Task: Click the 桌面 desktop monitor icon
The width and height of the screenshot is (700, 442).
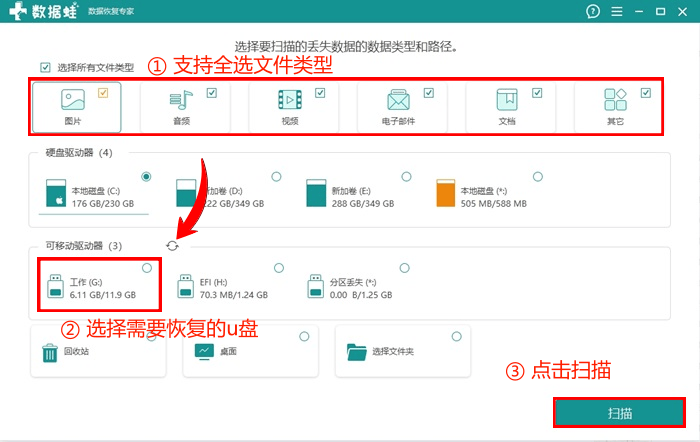Action: 204,352
